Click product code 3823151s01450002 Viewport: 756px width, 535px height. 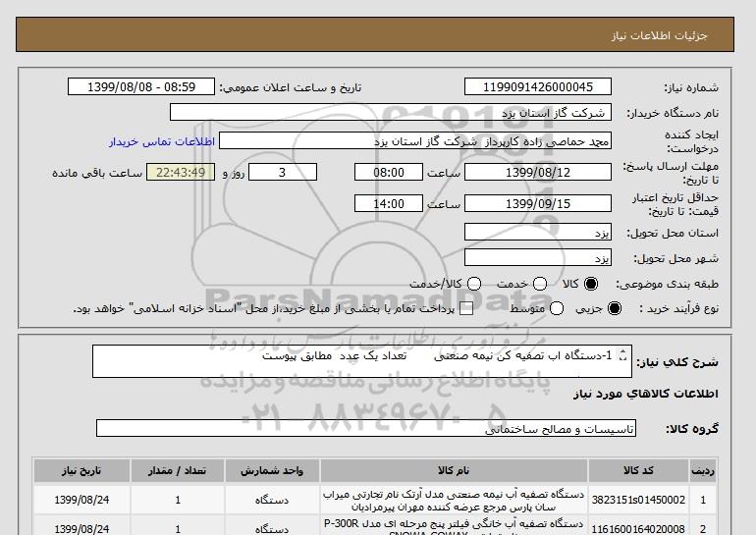tap(638, 500)
